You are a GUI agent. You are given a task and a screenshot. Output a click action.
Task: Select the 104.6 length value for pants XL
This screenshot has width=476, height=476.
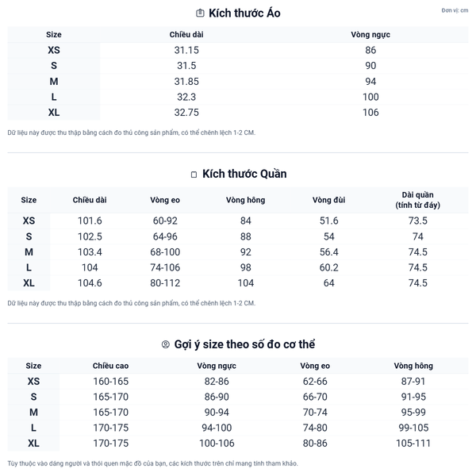click(90, 283)
